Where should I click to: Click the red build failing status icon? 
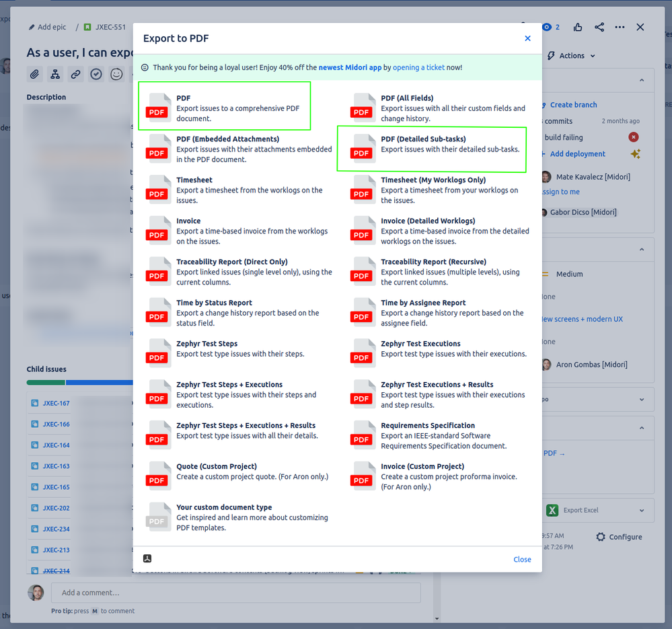coord(633,137)
